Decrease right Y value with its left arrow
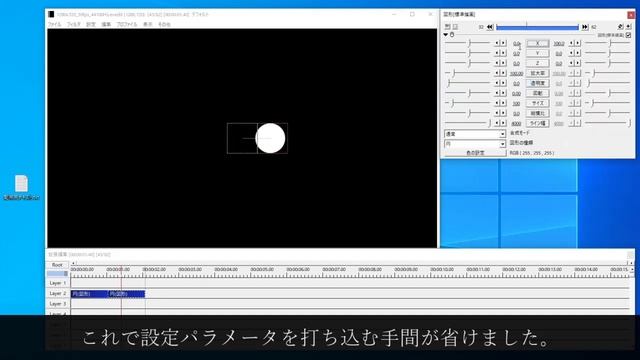640x360 pixels. coord(571,53)
